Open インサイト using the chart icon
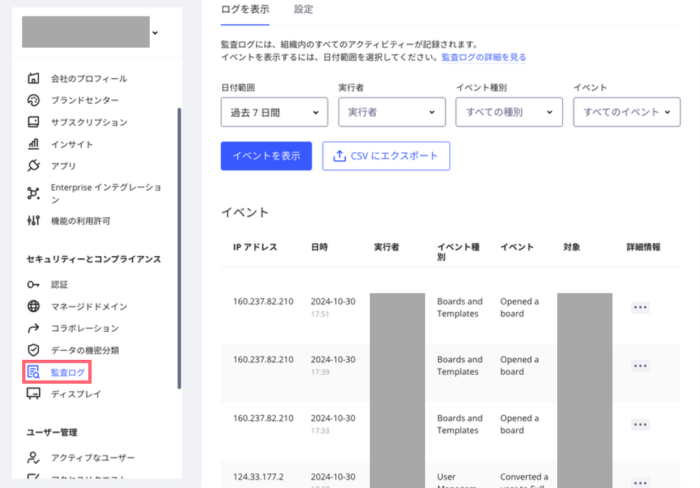 33,144
